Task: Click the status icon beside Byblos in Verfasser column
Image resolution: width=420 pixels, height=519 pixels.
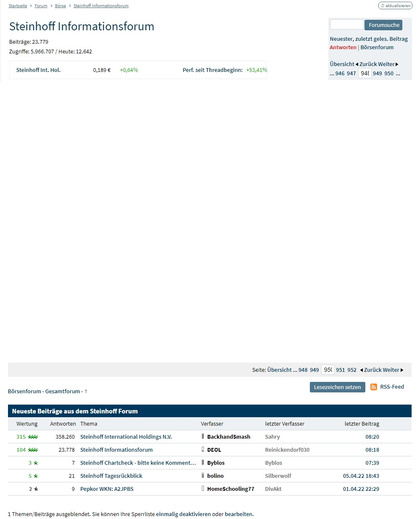Action: pos(203,463)
